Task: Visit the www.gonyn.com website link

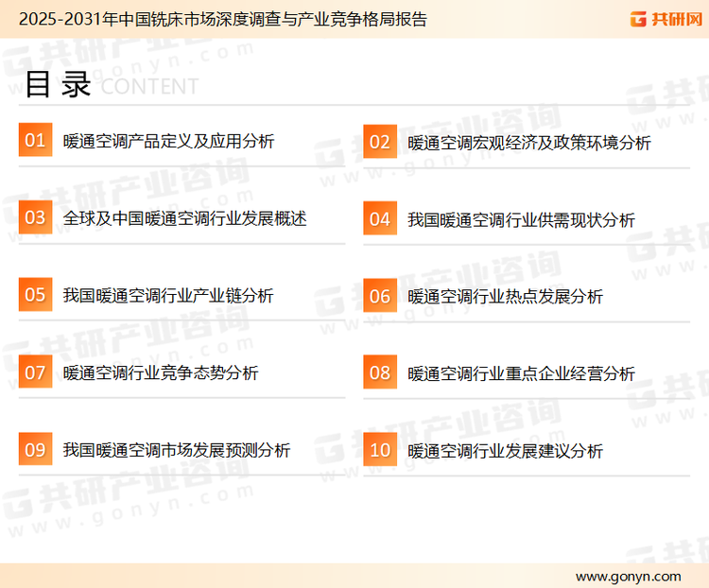Action: 628,576
